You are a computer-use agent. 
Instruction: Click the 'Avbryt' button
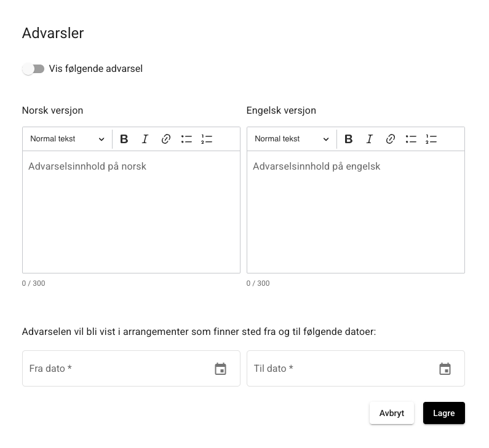click(392, 413)
